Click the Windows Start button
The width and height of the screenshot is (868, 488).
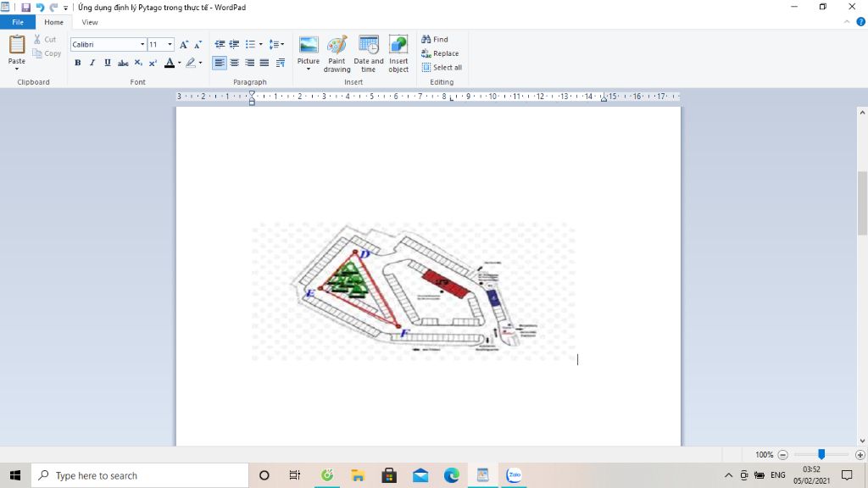(x=15, y=475)
